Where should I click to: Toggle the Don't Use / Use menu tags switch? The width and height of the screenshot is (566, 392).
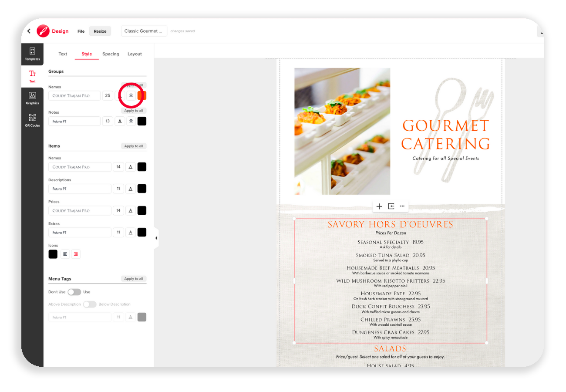(74, 292)
